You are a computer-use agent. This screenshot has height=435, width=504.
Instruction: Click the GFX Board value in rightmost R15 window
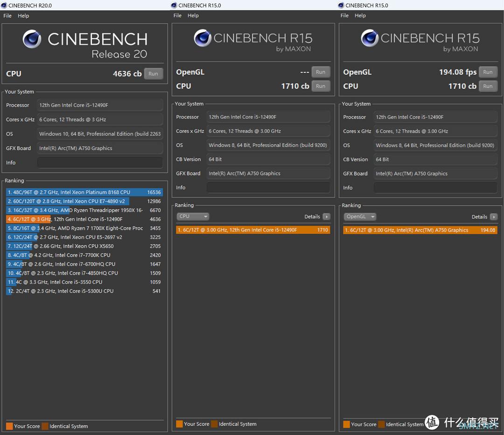tap(435, 173)
